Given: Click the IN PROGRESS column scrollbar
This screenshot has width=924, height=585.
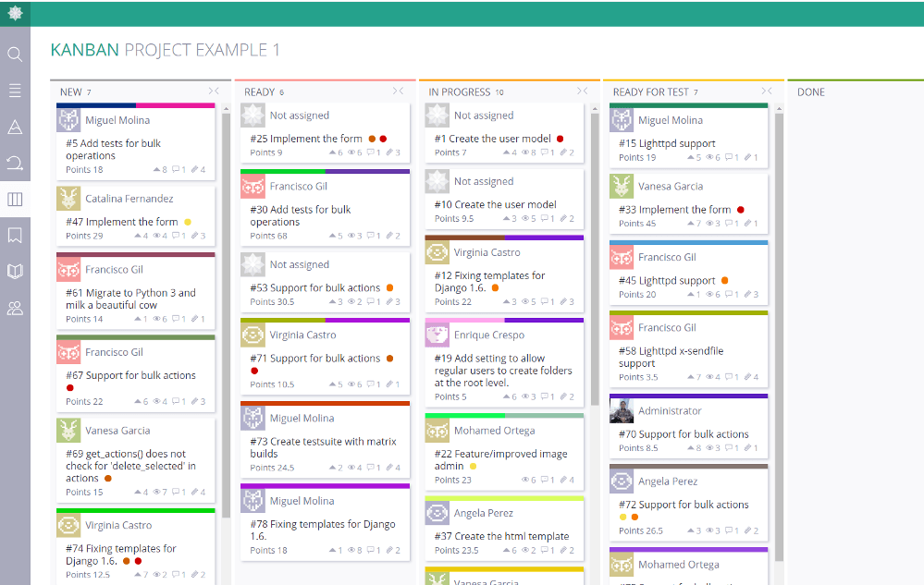Looking at the screenshot, I should pyautogui.click(x=596, y=259).
